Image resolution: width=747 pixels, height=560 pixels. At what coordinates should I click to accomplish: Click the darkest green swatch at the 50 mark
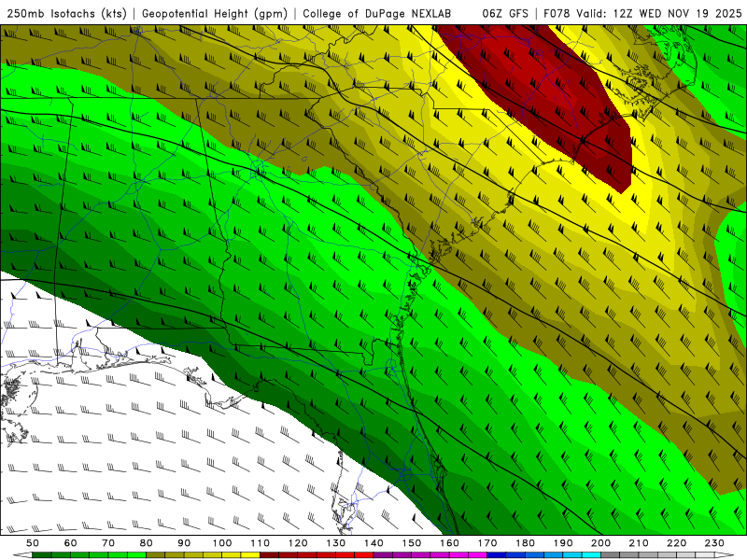[x=42, y=555]
